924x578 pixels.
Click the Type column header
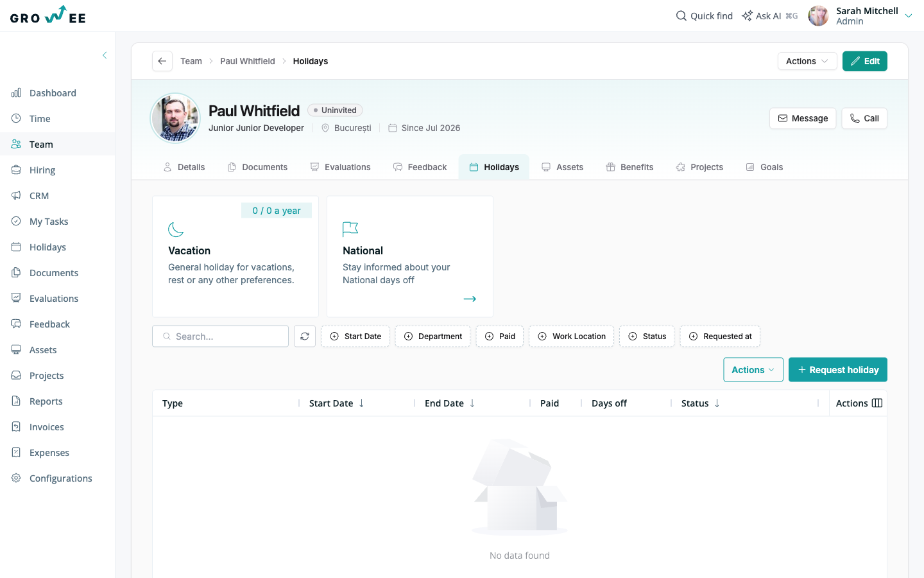[173, 403]
